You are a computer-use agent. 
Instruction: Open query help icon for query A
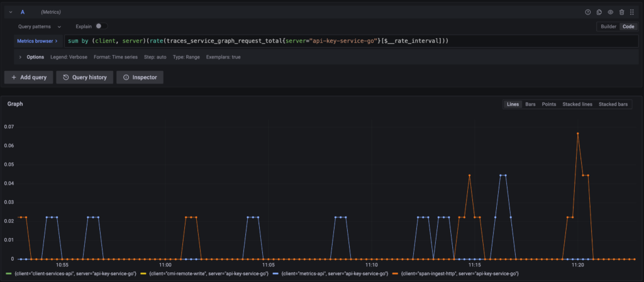click(588, 13)
